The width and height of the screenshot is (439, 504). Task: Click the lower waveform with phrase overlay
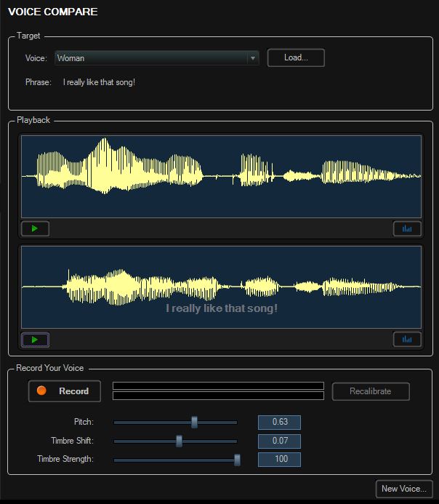pyautogui.click(x=221, y=287)
